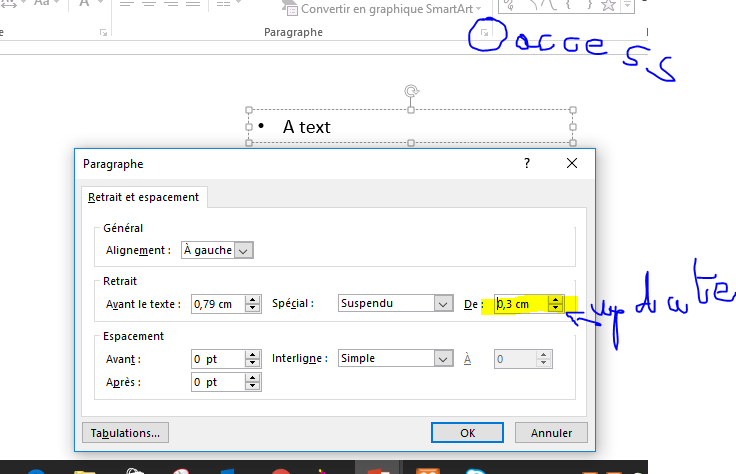Click the De field showing 0,3 cm
736x474 pixels.
point(521,304)
